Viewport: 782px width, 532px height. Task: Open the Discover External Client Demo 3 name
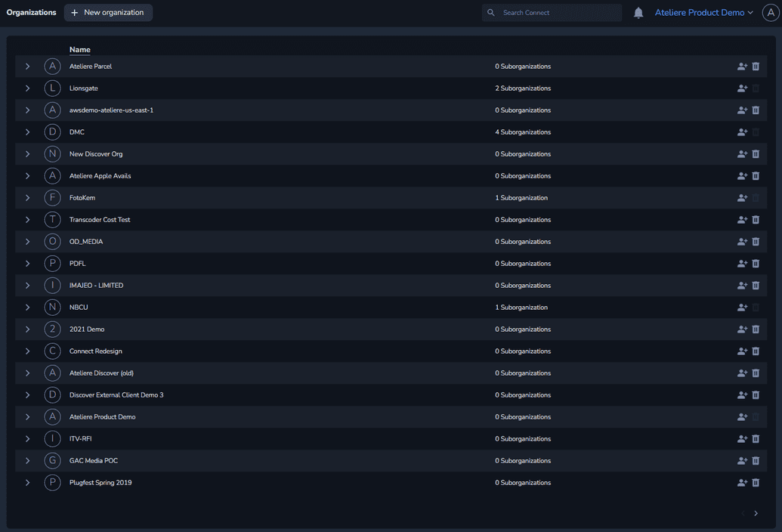[x=116, y=395]
